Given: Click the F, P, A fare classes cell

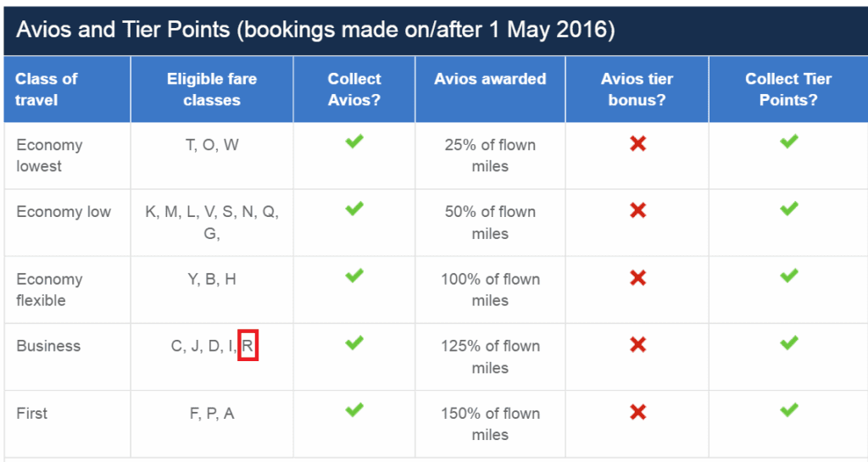Looking at the screenshot, I should point(212,424).
